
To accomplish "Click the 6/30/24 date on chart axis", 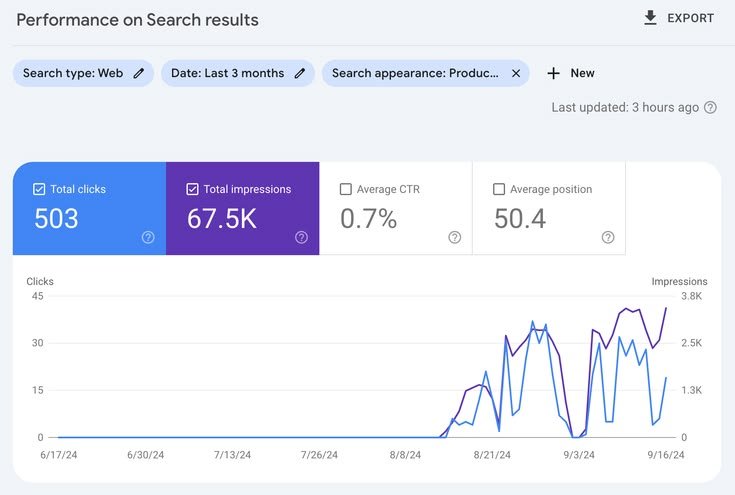I will (x=145, y=455).
